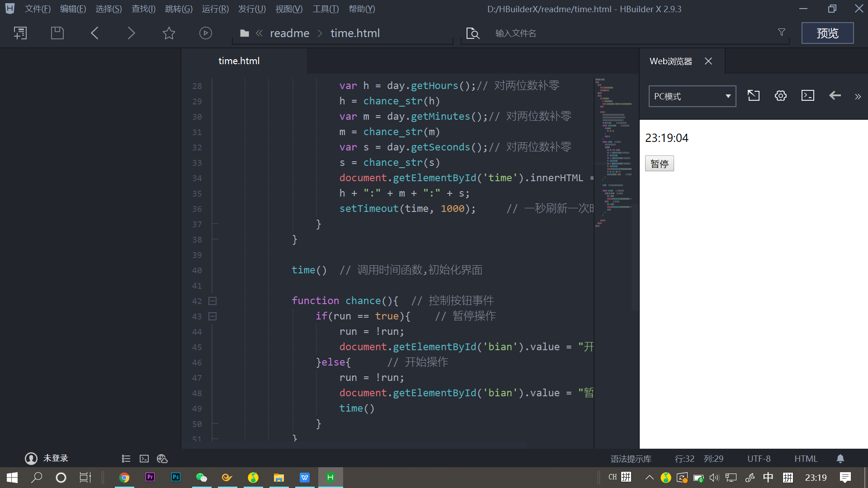Click the 预览 button
The height and width of the screenshot is (488, 868).
827,33
